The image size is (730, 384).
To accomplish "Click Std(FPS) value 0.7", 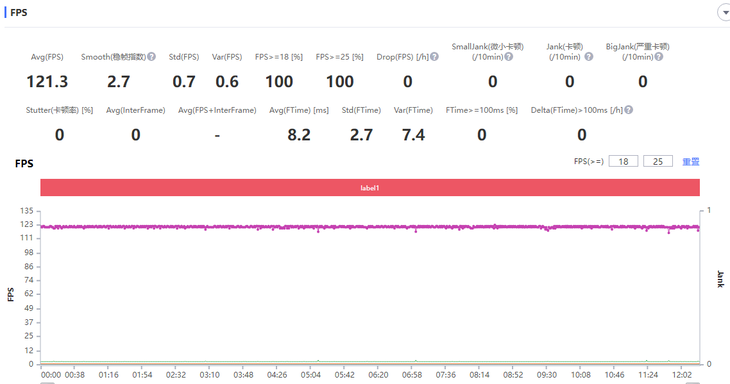I will [x=183, y=81].
